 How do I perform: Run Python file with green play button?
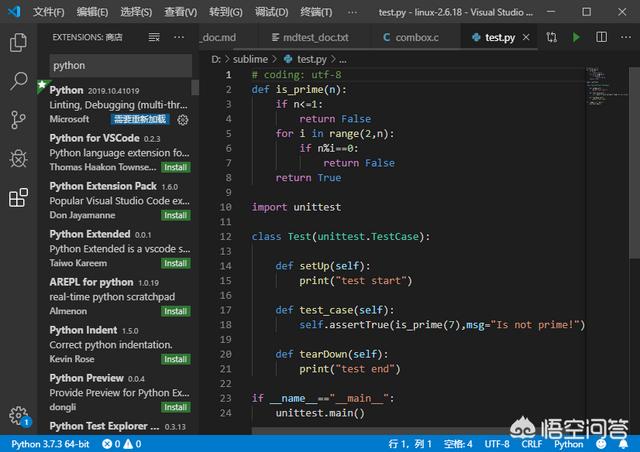tap(576, 38)
